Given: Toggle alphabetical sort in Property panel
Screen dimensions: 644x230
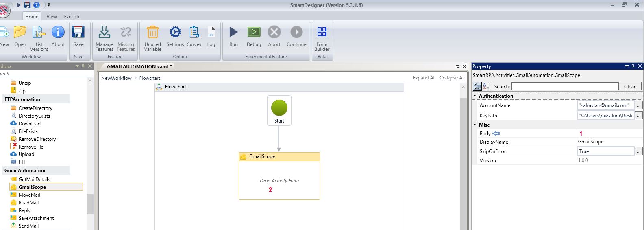Looking at the screenshot, I should click(486, 86).
